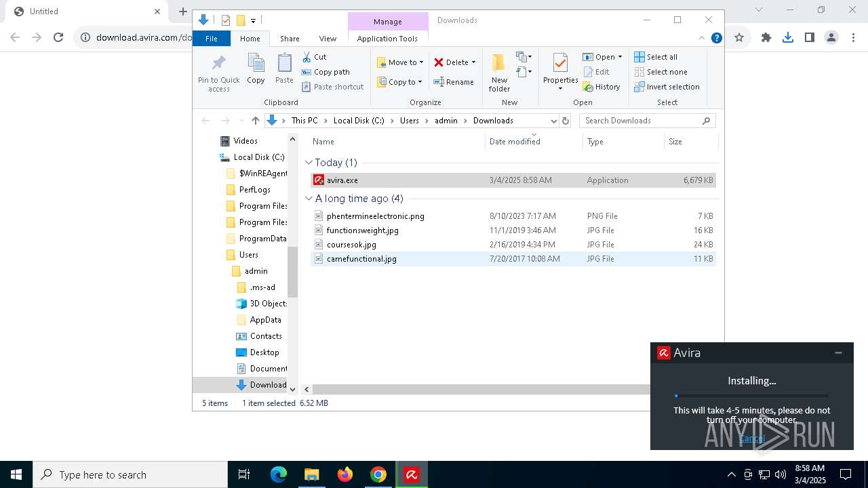
Task: Collapse the Today group
Action: (x=309, y=163)
